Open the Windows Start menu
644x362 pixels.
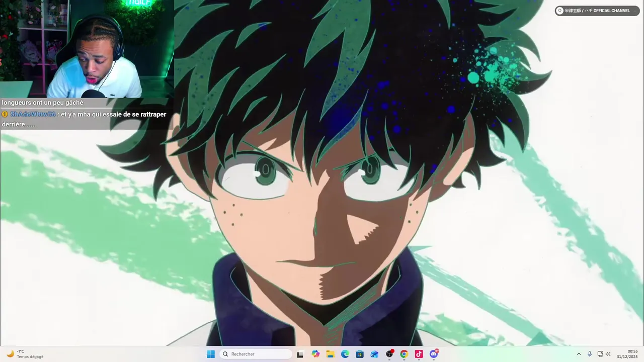[211, 354]
